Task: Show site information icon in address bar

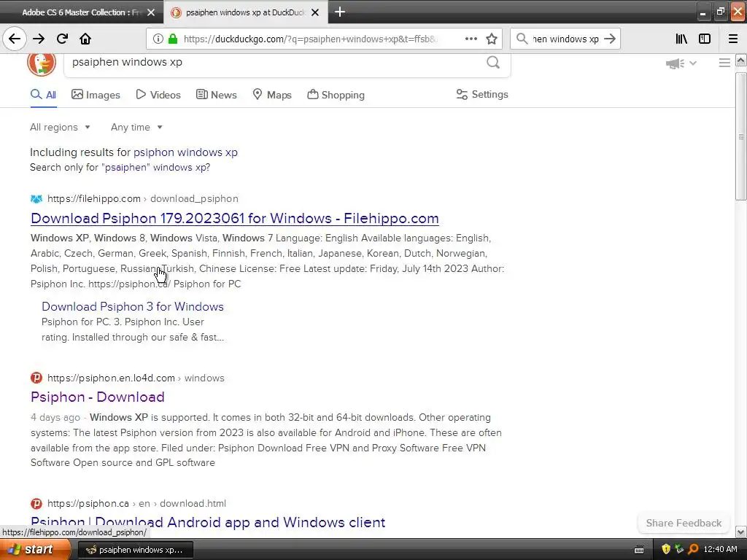Action: (158, 39)
